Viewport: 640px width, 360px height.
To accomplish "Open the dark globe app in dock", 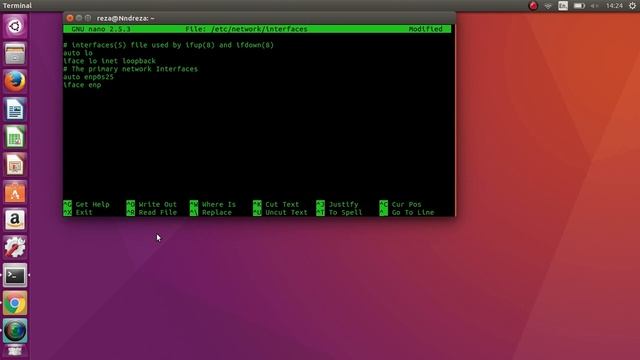I will 15,331.
